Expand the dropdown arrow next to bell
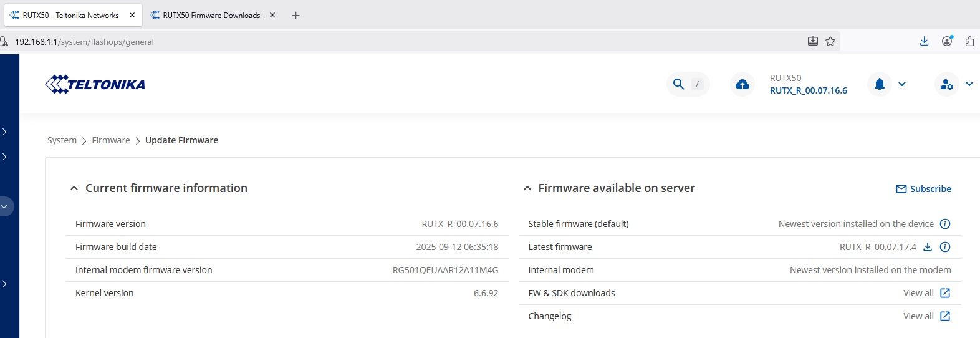The width and height of the screenshot is (980, 338). [x=902, y=84]
